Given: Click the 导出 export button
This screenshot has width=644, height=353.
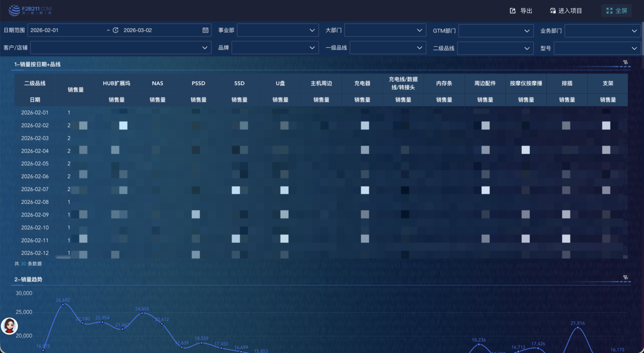Looking at the screenshot, I should (521, 11).
